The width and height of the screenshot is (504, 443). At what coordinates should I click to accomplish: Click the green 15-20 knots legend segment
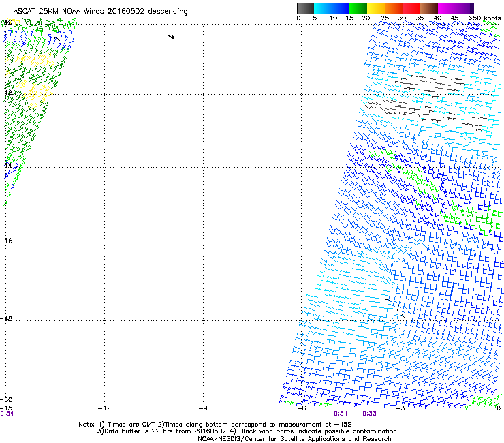click(x=358, y=8)
